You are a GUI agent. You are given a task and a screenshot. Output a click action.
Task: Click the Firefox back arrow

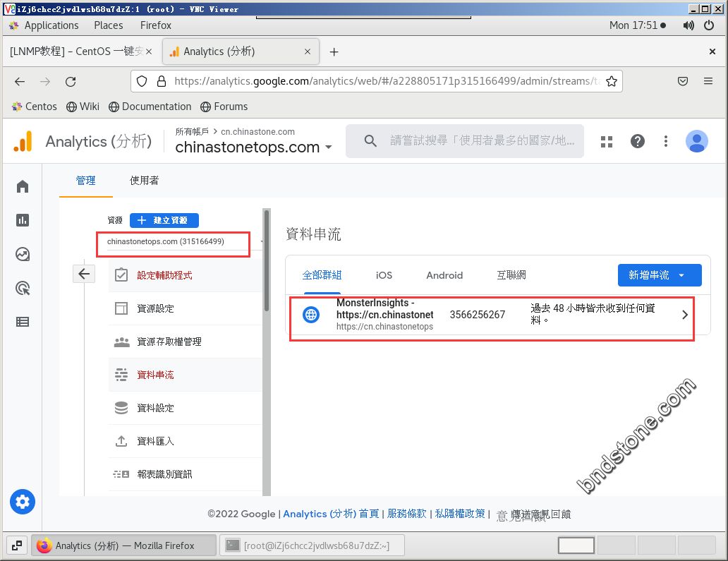(20, 82)
